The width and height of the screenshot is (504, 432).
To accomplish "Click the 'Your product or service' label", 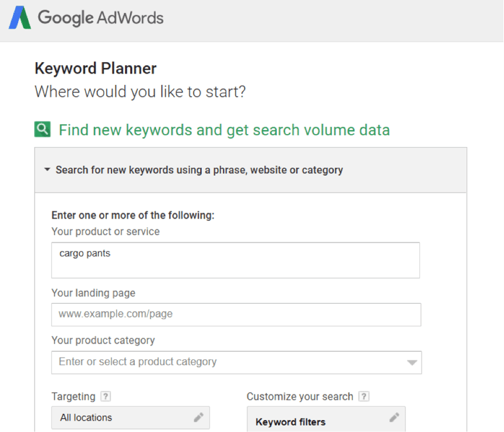I will tap(106, 232).
